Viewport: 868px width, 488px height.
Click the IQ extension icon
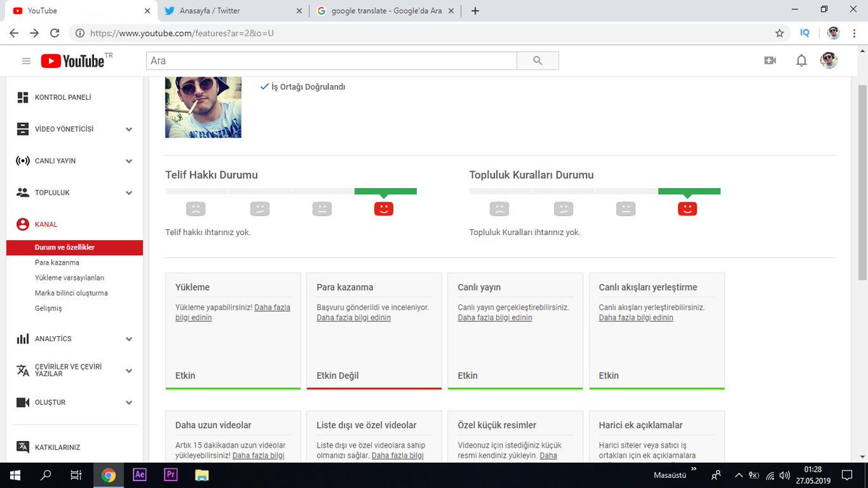[805, 33]
